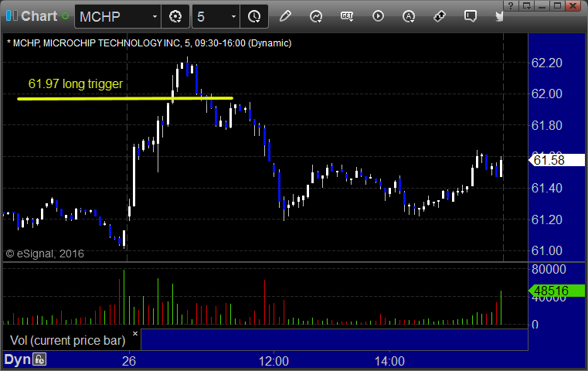Close the chart window with red X
This screenshot has width=588, height=371.
[x=573, y=5]
